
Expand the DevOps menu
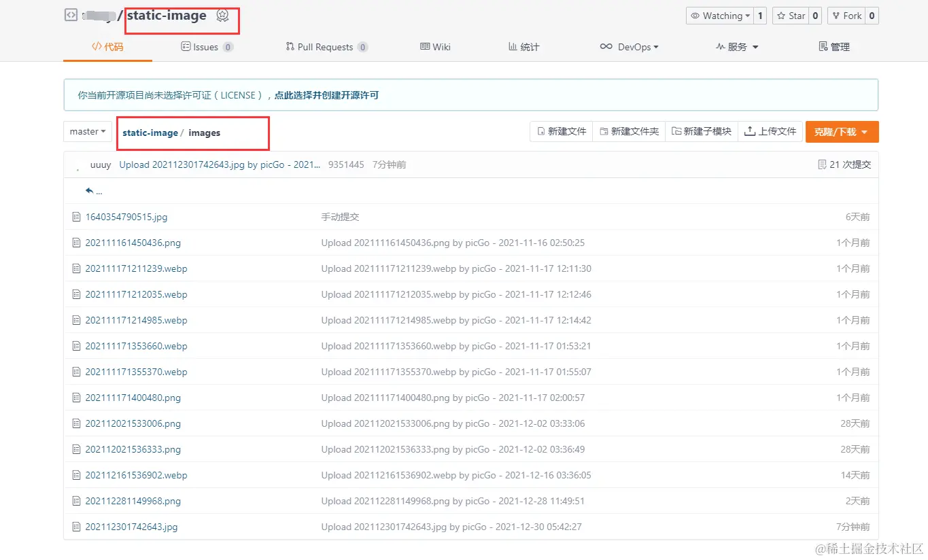click(x=629, y=47)
